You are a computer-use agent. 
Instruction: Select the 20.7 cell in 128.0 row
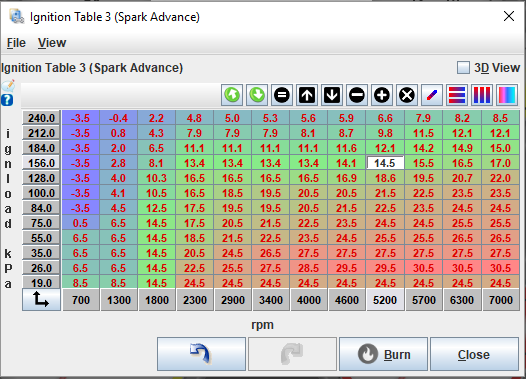coord(462,178)
